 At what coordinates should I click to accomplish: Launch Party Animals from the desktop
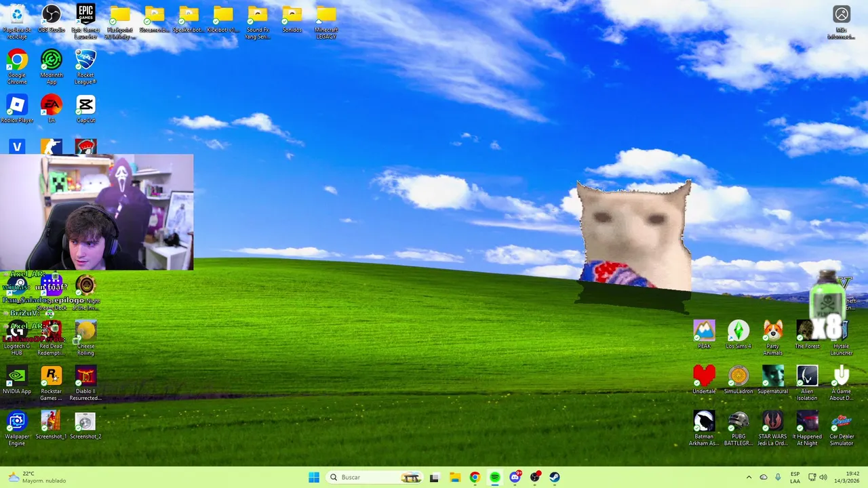(x=772, y=338)
